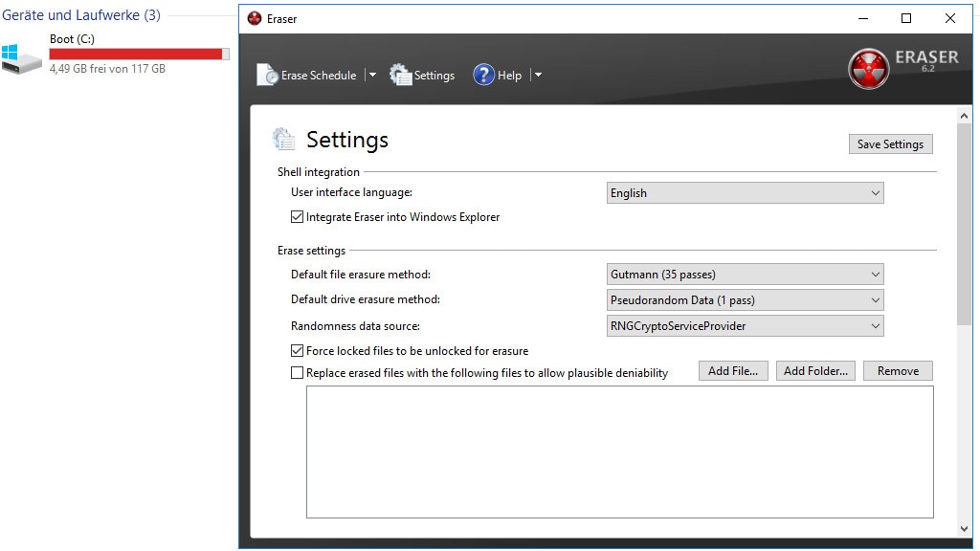Screen dimensions: 980x551
Task: Open the Randomness data source dropdown
Action: click(745, 326)
